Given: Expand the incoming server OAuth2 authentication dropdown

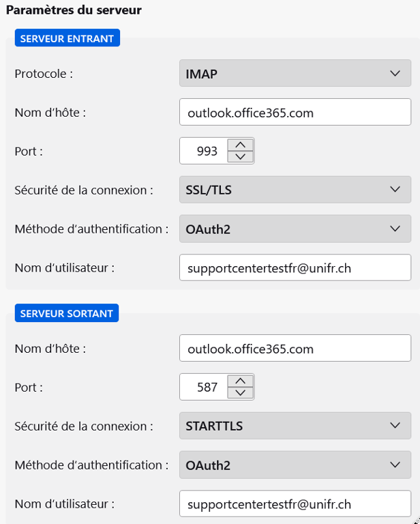Looking at the screenshot, I should 295,229.
